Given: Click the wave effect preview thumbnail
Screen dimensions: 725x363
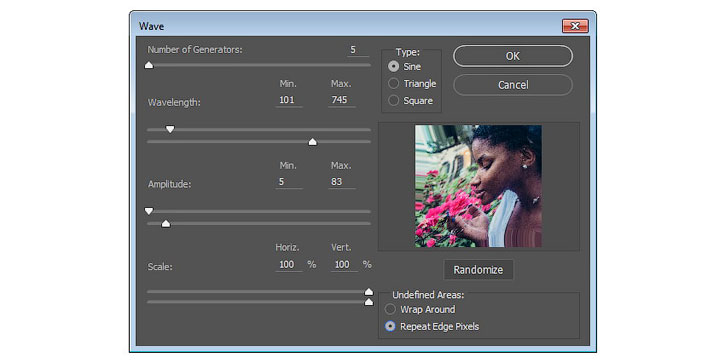Looking at the screenshot, I should [x=478, y=186].
